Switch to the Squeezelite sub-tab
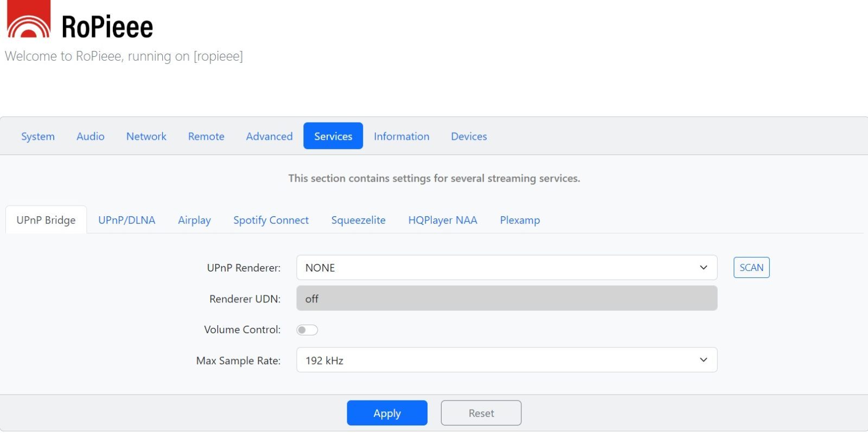This screenshot has height=433, width=868. point(359,220)
